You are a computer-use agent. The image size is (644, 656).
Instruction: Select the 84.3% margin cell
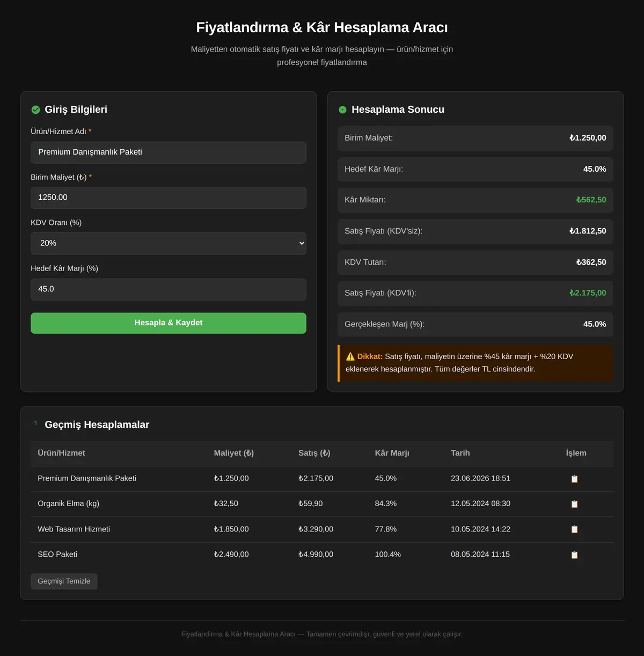[386, 504]
